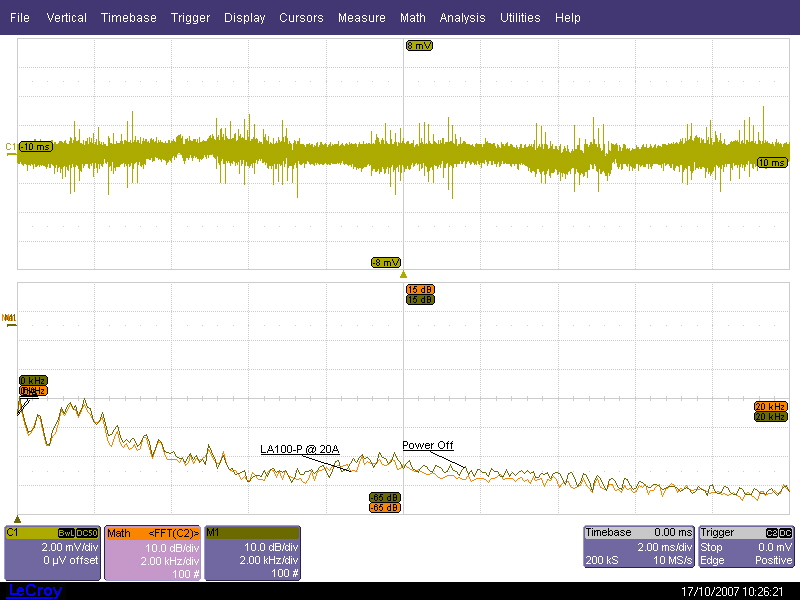
Task: Click the orange "-65 dB" label
Action: point(385,508)
